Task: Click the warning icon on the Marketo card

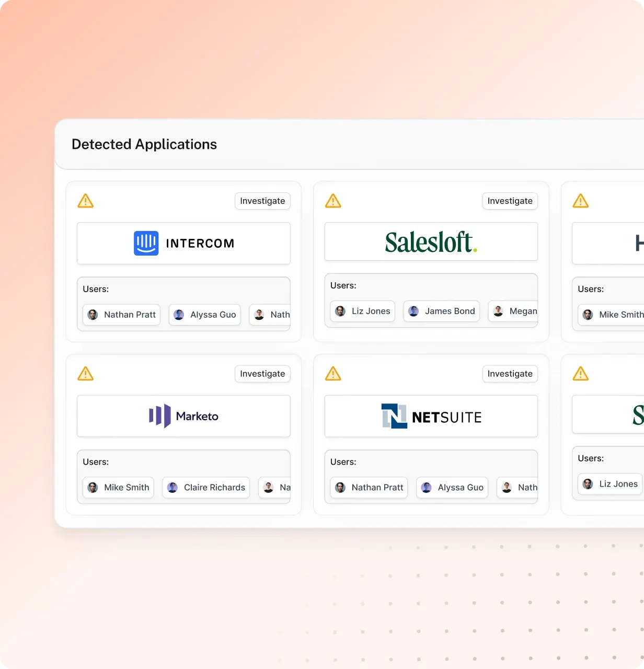Action: [86, 374]
